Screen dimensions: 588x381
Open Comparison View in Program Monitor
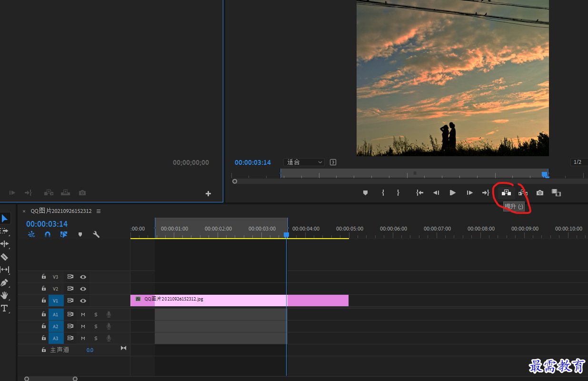(556, 193)
